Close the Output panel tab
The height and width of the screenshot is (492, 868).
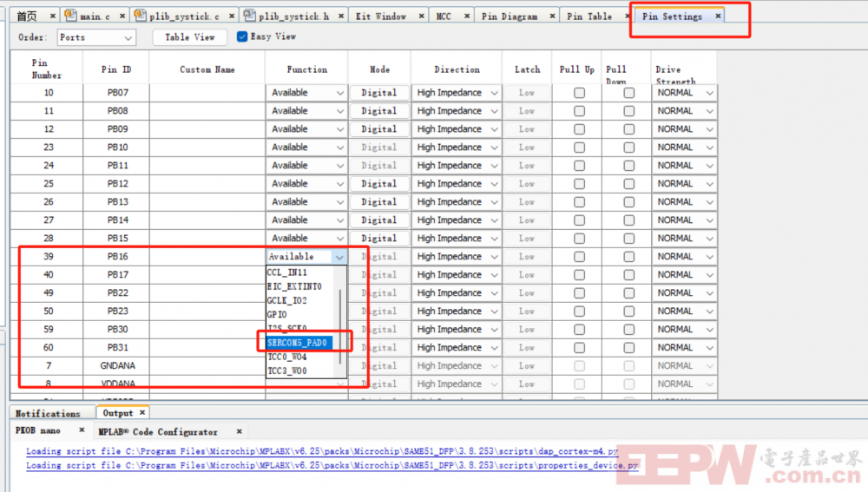(x=142, y=413)
